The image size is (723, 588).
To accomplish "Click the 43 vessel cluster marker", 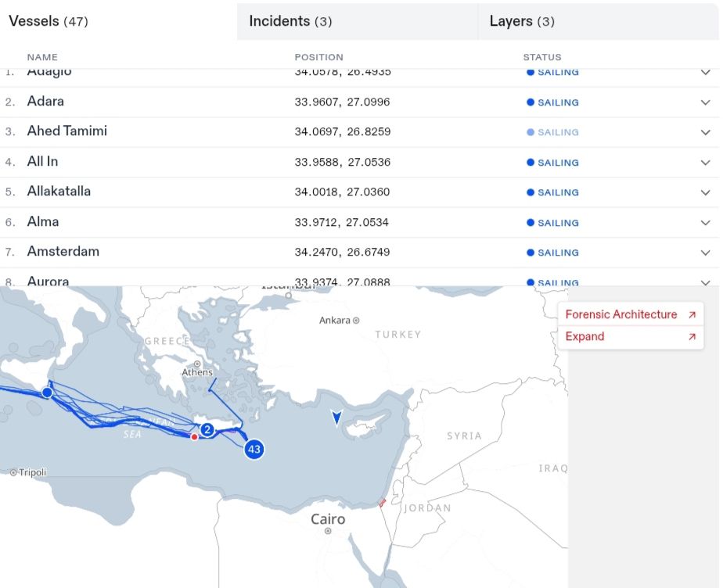I will [x=254, y=449].
